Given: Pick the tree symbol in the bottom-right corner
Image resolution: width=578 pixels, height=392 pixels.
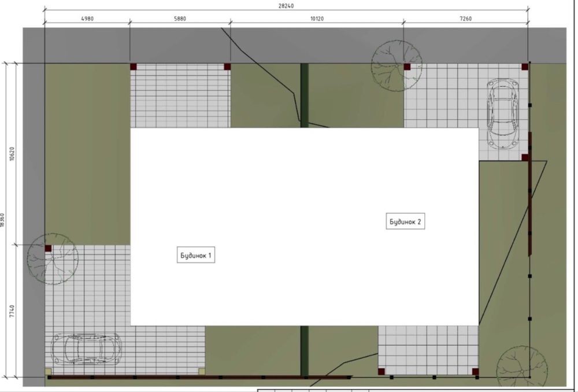Looking at the screenshot, I should coord(520,365).
